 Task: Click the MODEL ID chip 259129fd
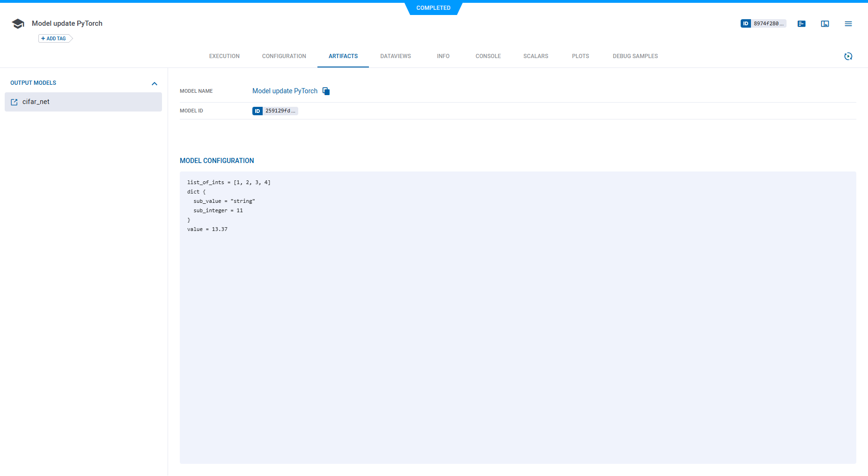tap(275, 111)
